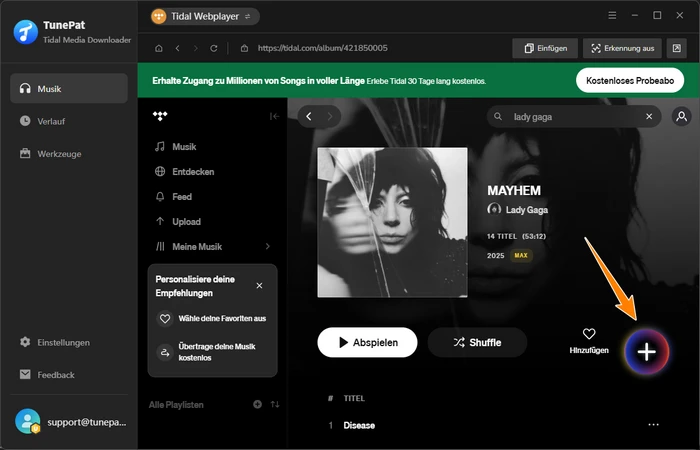Screen dimensions: 700x450
Task: Click Wähle deine Favoriten aus
Action: pos(212,319)
